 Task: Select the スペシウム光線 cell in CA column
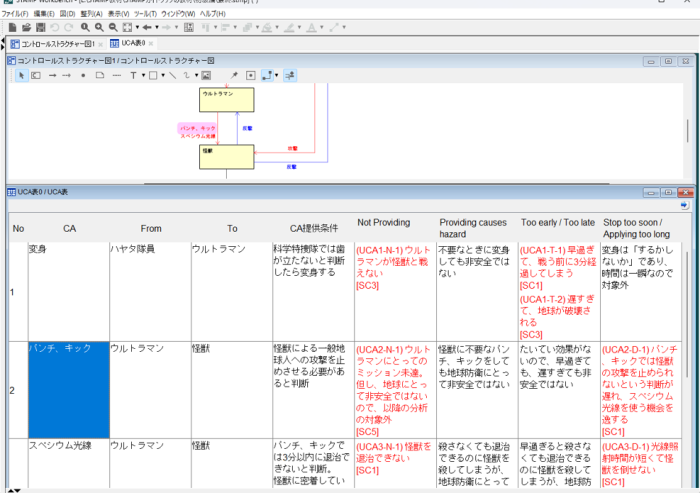coord(69,463)
